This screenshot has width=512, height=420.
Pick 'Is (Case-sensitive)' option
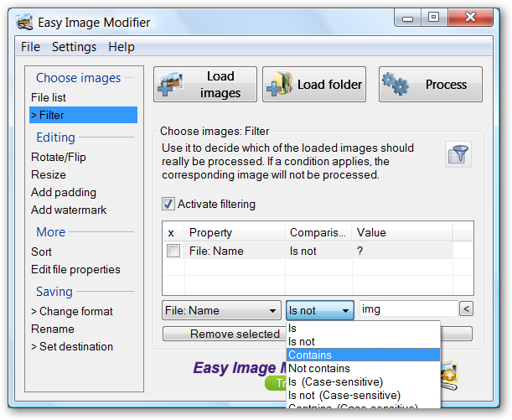pos(364,381)
